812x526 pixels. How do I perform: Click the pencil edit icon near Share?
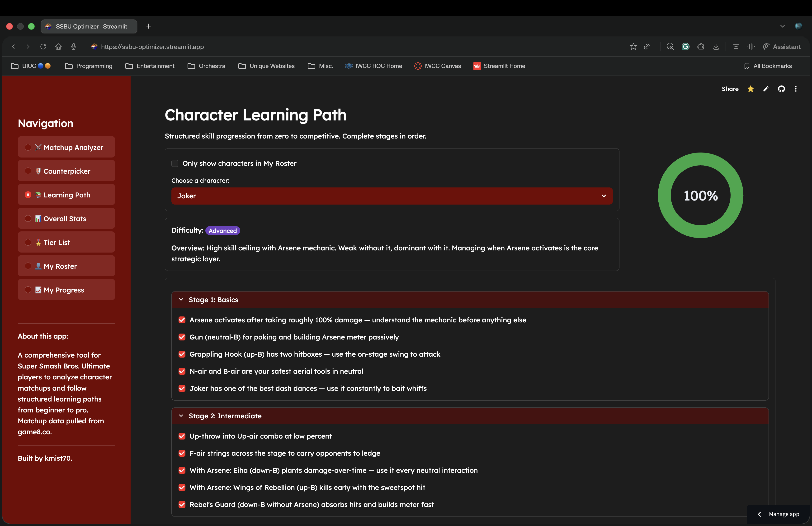(766, 89)
